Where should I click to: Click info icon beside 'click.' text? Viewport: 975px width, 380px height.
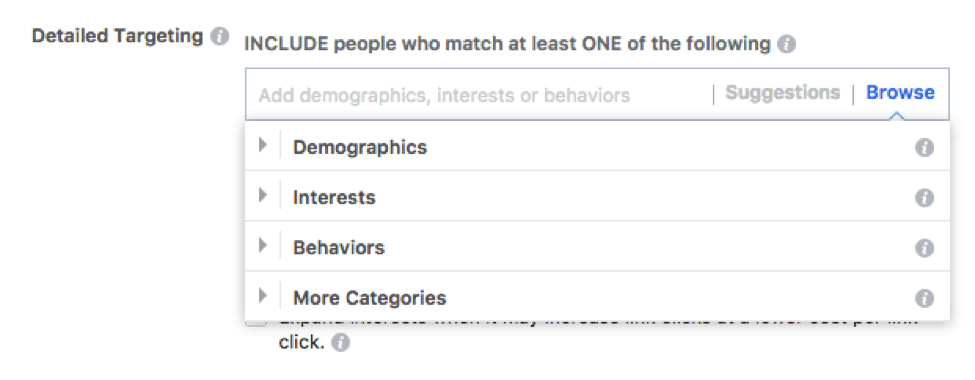coord(340,343)
